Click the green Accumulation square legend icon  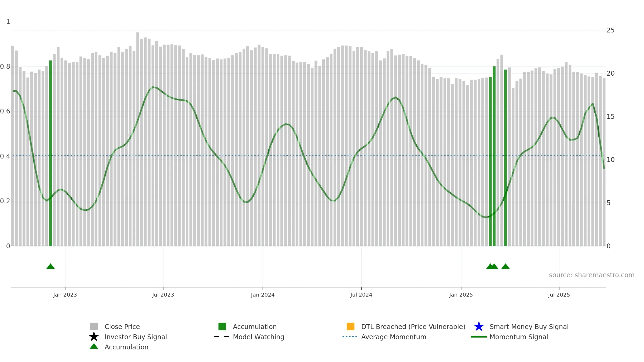[x=222, y=327]
